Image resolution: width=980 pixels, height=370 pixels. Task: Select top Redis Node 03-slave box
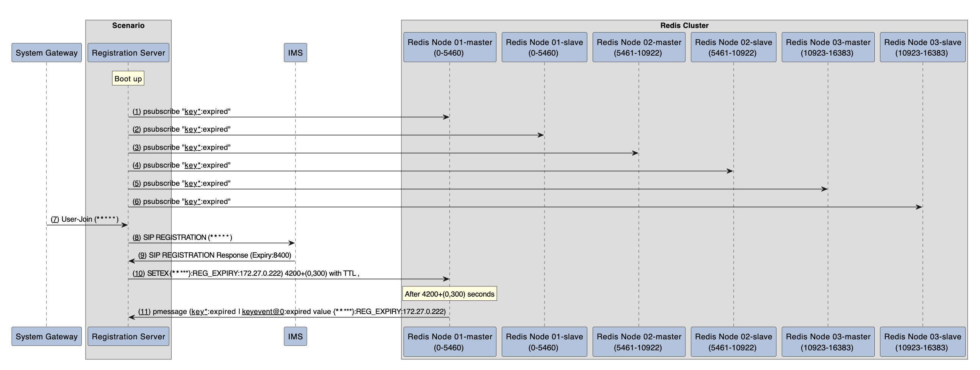pos(922,47)
